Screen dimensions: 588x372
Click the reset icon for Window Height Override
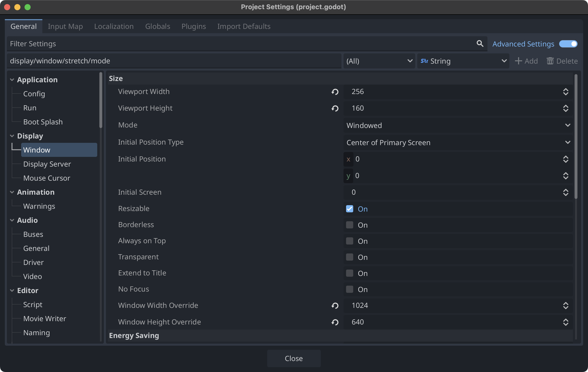[x=335, y=322]
